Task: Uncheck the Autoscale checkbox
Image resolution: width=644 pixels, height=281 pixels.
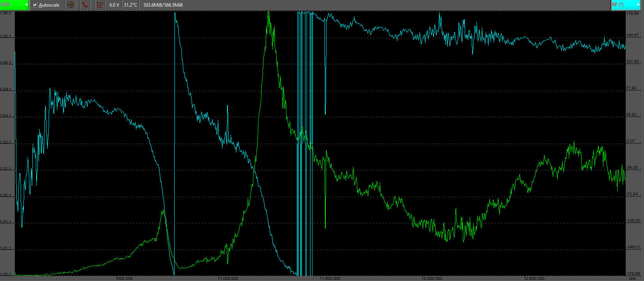Action: (35, 5)
